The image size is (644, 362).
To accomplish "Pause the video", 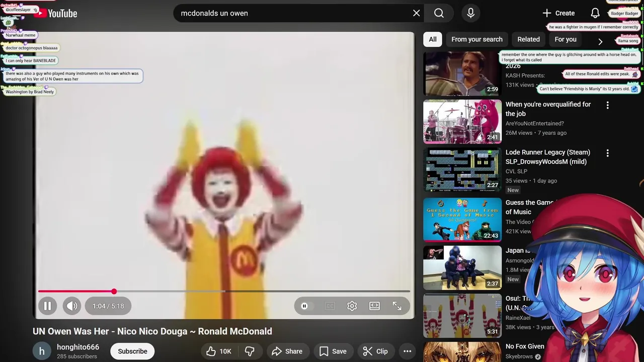I will click(47, 306).
